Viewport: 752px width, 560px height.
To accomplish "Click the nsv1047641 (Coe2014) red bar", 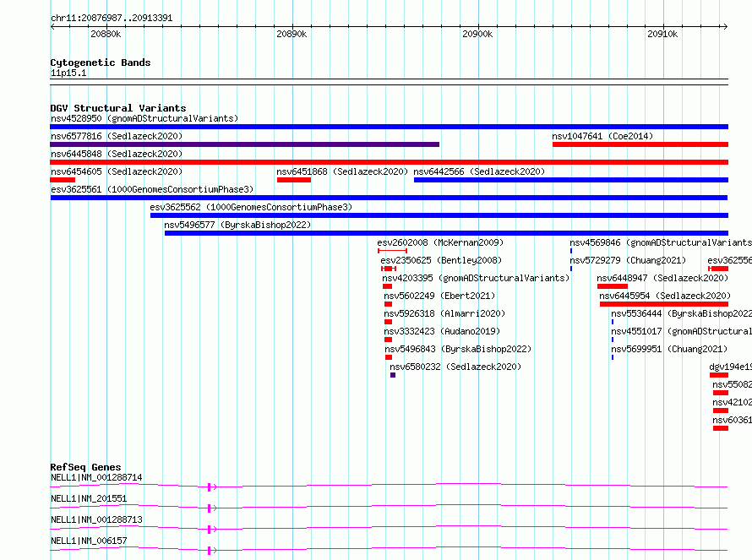I will point(640,144).
